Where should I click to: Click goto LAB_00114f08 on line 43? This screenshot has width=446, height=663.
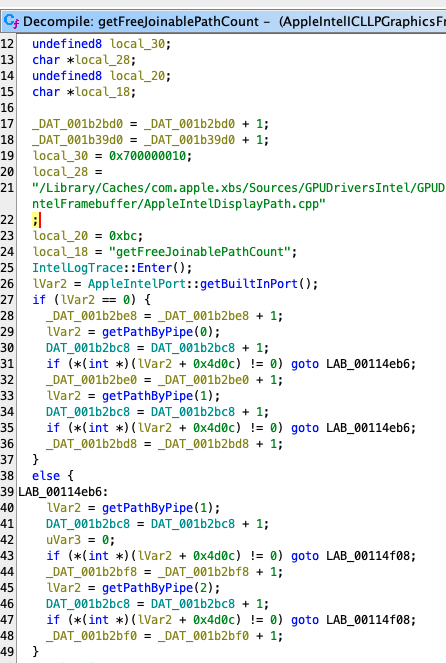[353, 556]
